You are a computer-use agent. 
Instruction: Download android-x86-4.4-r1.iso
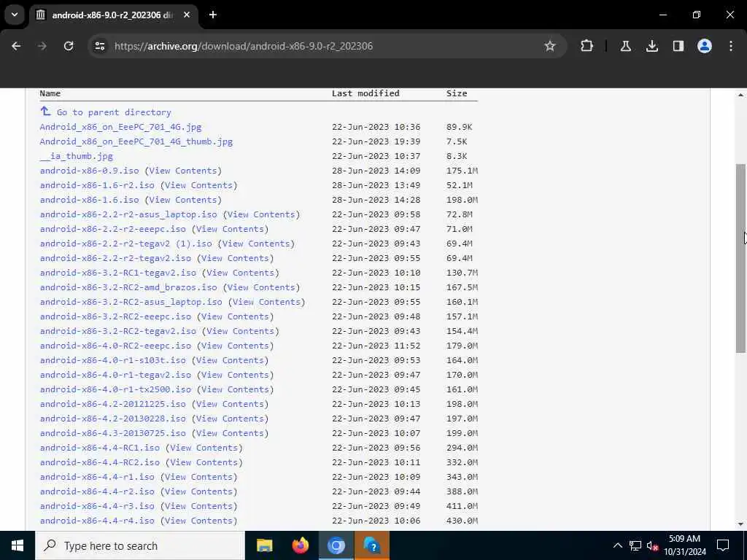97,477
